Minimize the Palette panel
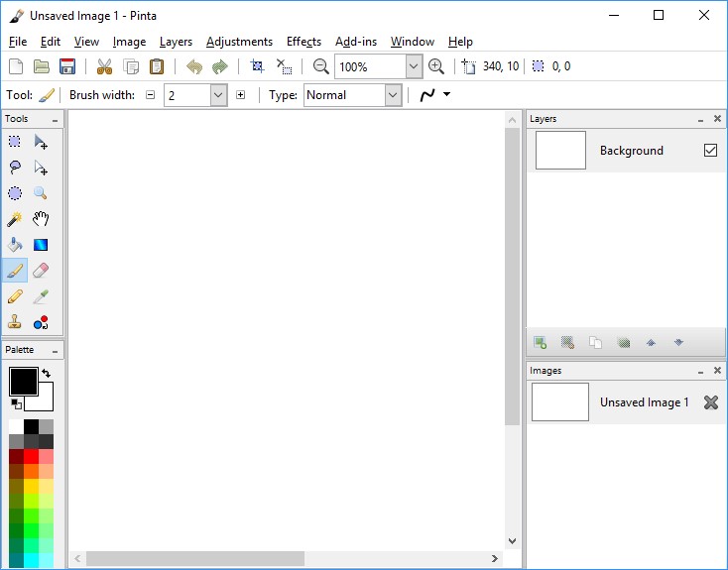 click(x=56, y=351)
